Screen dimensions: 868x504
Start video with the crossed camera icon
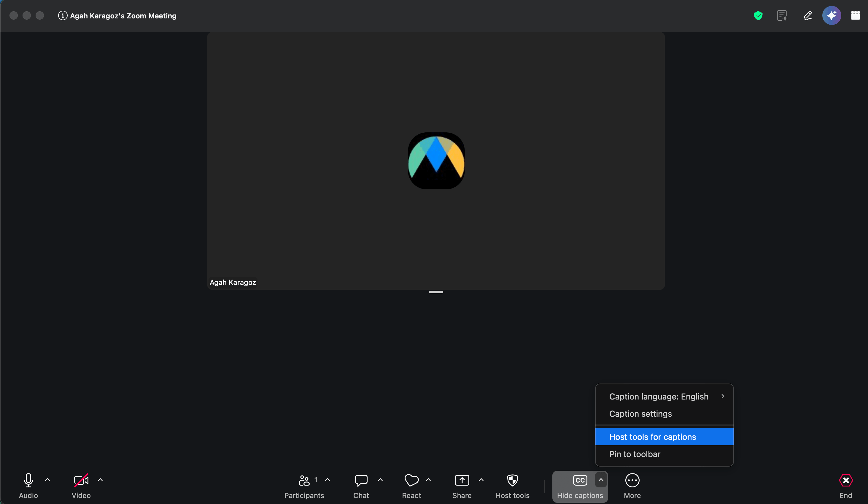(81, 480)
